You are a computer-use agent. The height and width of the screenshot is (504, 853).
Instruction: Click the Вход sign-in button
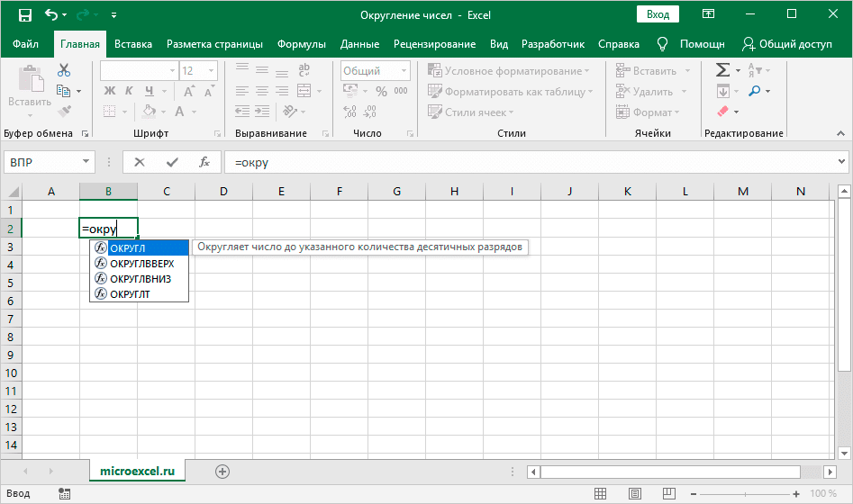click(x=658, y=14)
